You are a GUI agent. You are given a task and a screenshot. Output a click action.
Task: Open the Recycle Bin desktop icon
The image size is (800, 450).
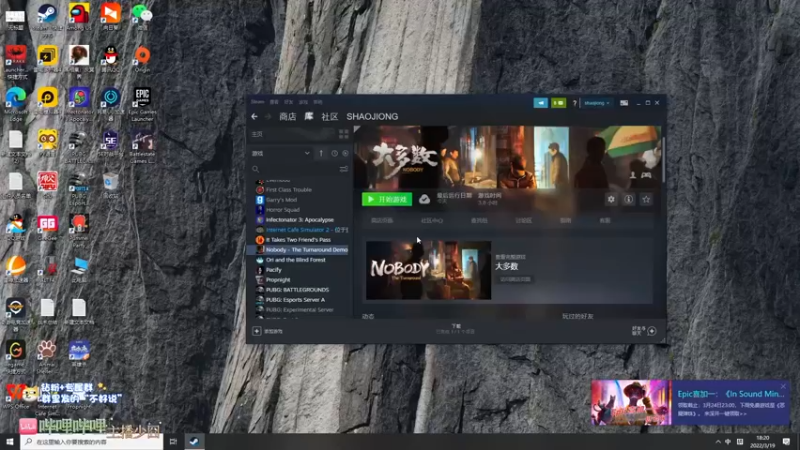[111, 185]
